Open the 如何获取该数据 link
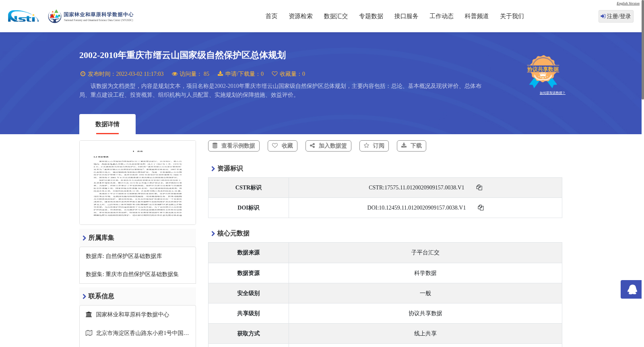The image size is (644, 347). tap(552, 93)
